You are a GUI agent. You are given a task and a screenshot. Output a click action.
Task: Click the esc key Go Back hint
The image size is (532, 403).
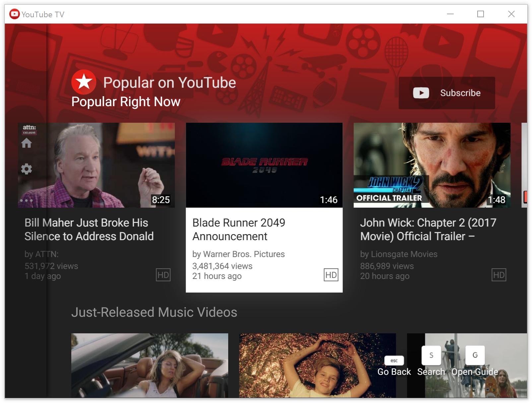point(394,361)
